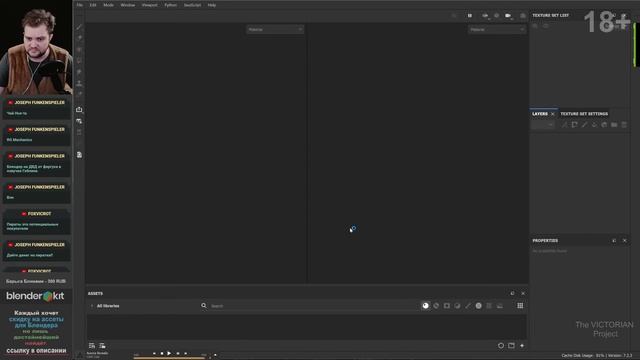
Task: Click the document log icon in left toolbar
Action: [x=79, y=155]
